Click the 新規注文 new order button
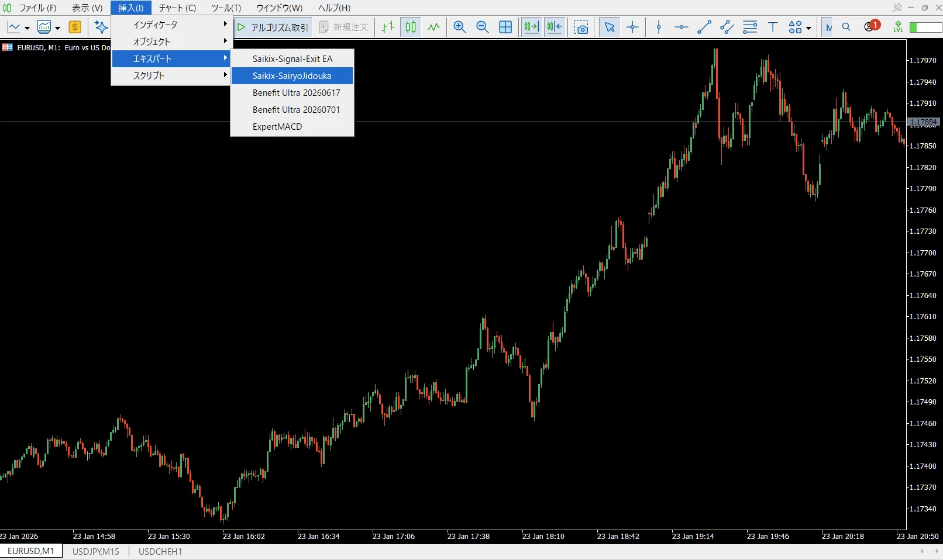The image size is (943, 560). [x=344, y=27]
